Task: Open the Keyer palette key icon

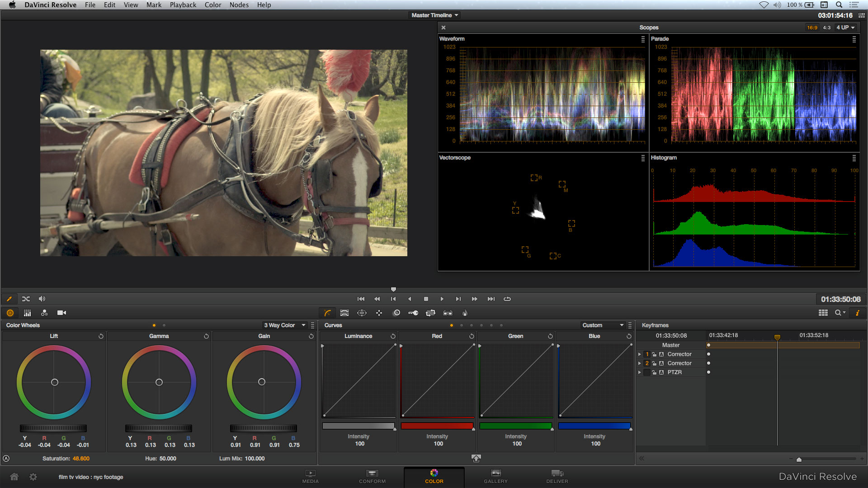Action: [413, 313]
